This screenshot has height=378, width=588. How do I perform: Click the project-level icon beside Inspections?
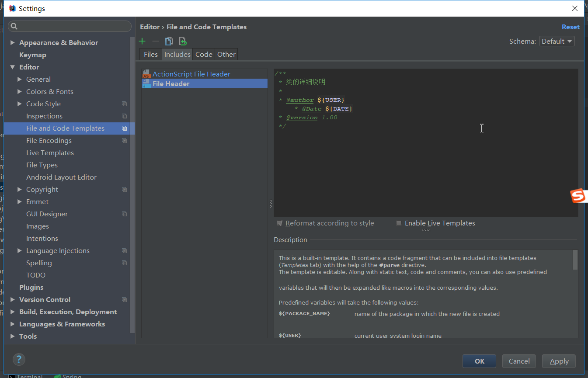[124, 116]
